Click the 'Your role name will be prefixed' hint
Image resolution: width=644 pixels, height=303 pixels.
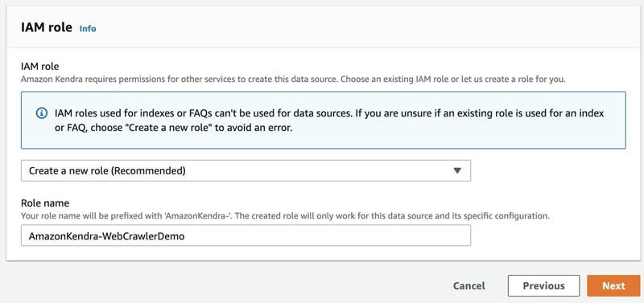pyautogui.click(x=285, y=215)
